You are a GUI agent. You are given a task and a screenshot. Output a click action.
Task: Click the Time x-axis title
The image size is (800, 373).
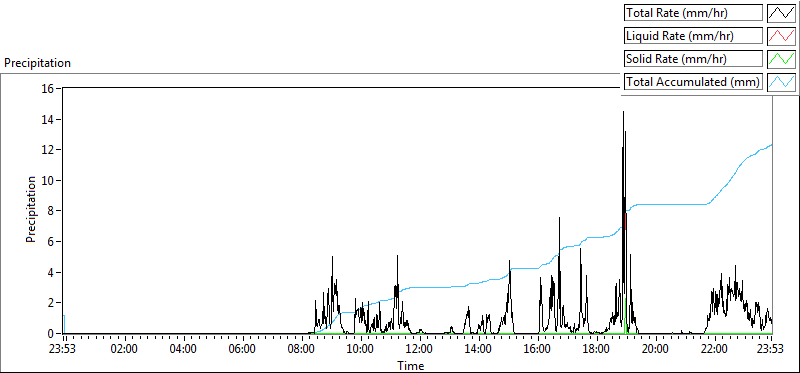(x=411, y=365)
